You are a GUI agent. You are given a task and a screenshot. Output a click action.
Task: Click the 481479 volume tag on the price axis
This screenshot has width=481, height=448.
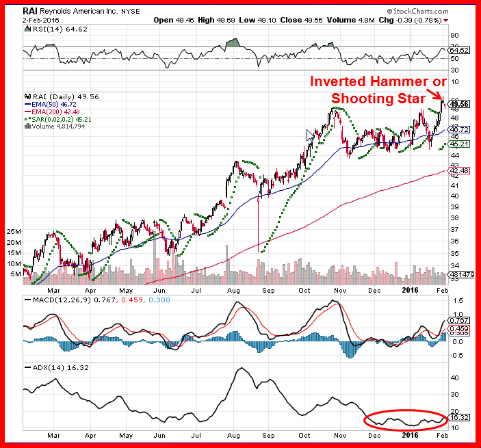462,274
